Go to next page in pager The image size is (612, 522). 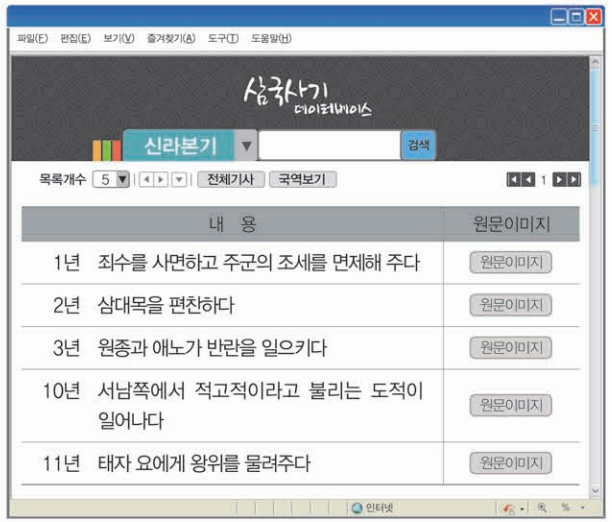[x=559, y=180]
